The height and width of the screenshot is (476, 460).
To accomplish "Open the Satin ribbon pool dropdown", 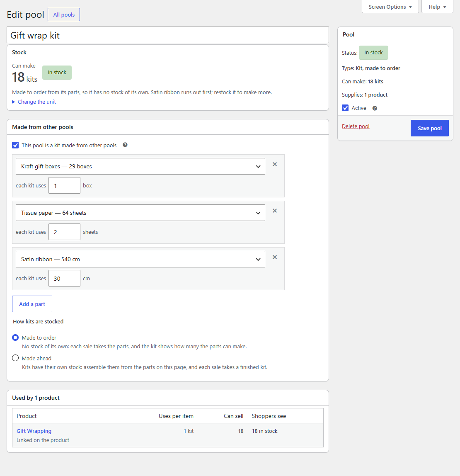I will click(x=140, y=259).
